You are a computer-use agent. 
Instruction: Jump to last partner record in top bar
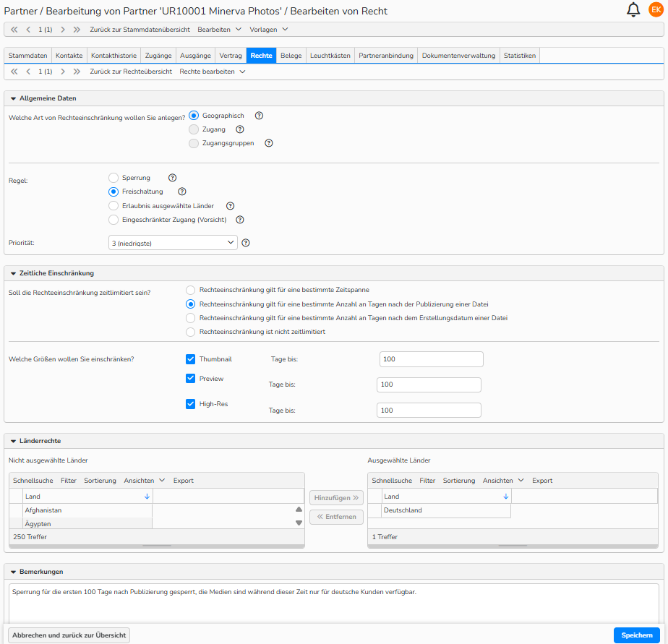(77, 30)
